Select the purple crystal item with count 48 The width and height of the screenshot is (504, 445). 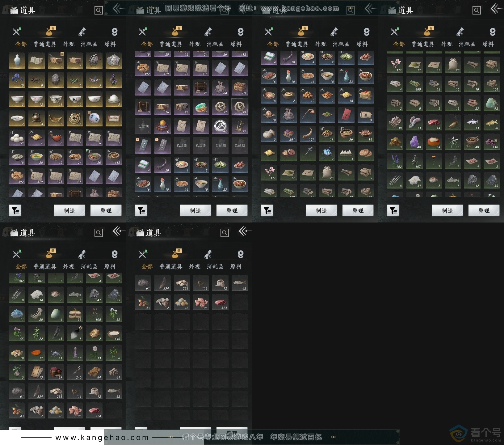click(x=414, y=142)
